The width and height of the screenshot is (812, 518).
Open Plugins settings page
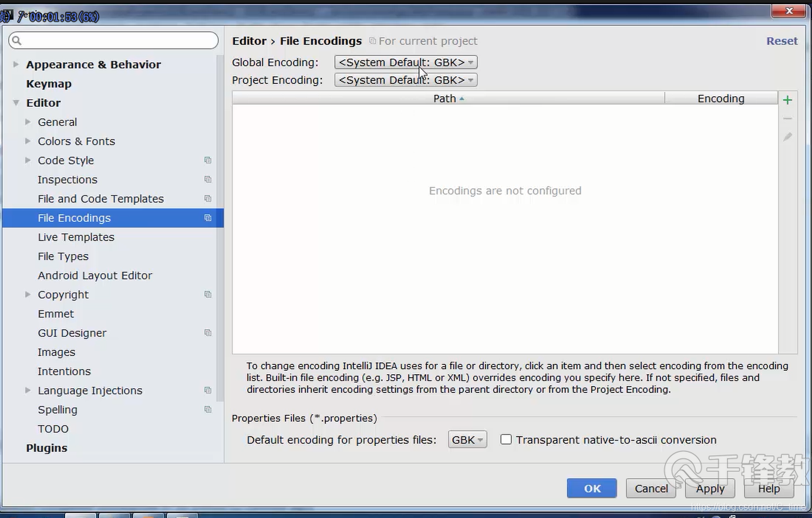click(x=46, y=448)
